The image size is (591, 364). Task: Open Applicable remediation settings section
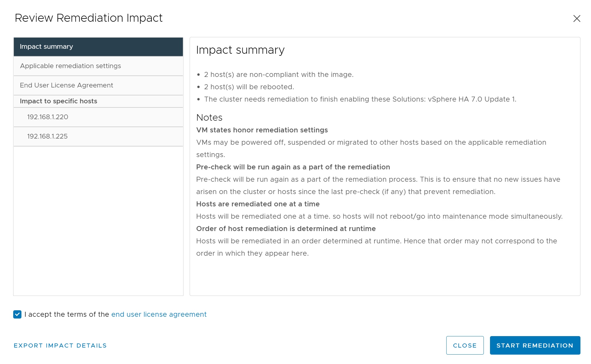(98, 66)
